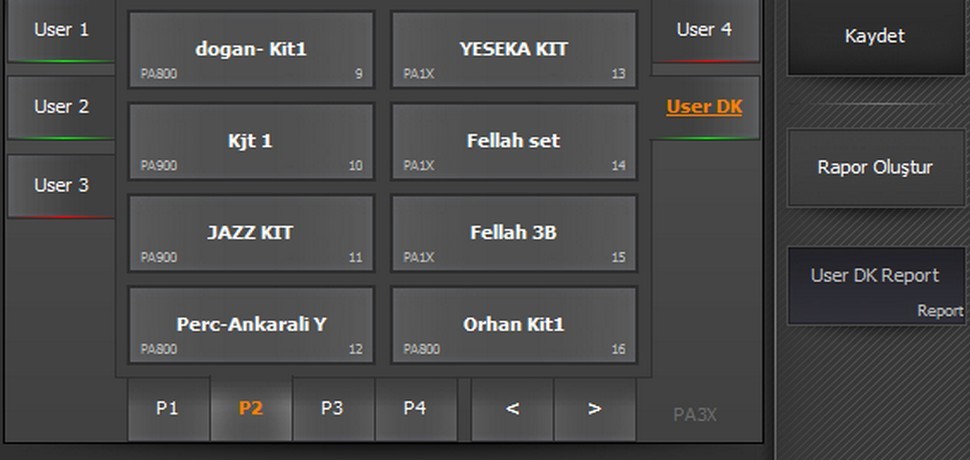Select the dogan- Kit1 drum kit
This screenshot has width=970, height=460.
(251, 50)
